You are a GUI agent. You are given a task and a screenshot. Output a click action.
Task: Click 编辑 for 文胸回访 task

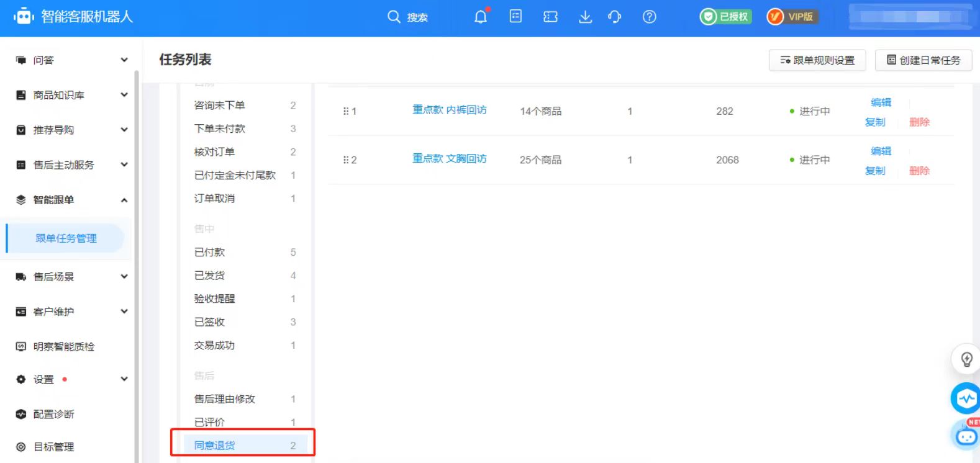pyautogui.click(x=881, y=151)
